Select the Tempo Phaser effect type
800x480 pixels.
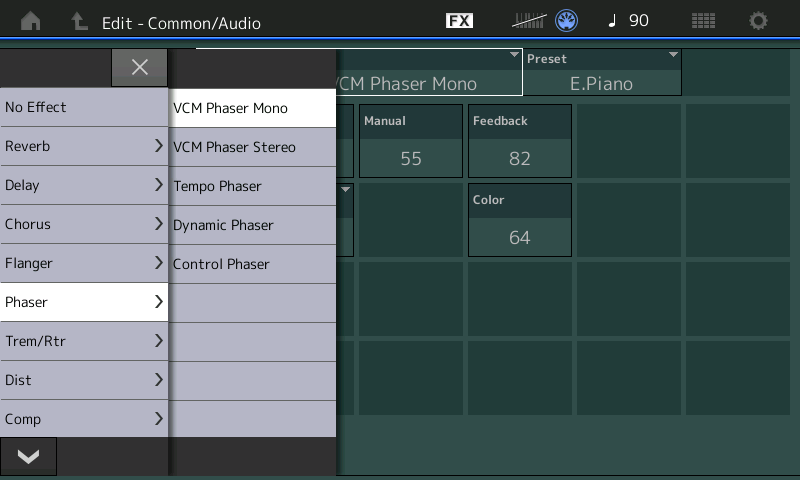[252, 186]
